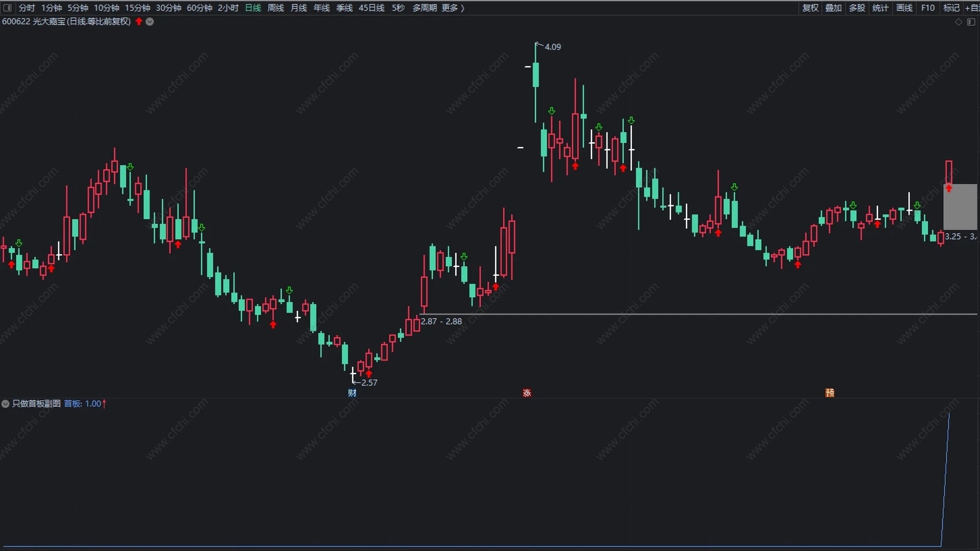Expand the 只做首板副图 indicator dropdown
Viewport: 980px width, 551px height.
click(5, 404)
